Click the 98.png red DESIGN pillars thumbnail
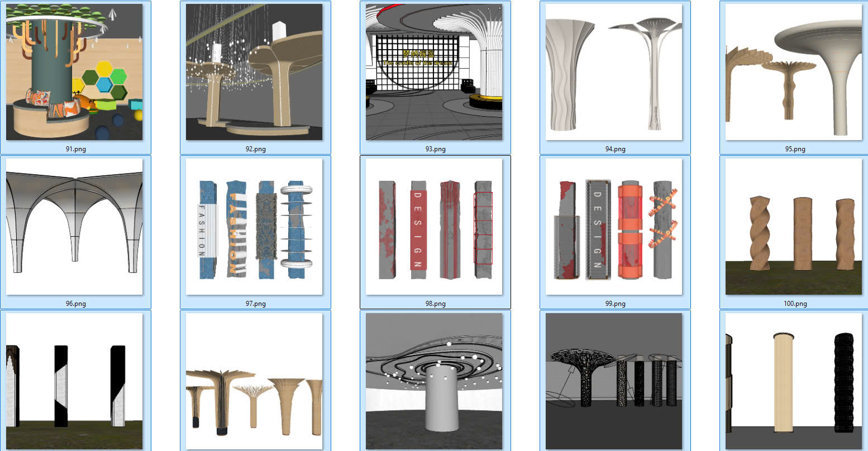Viewport: 868px width, 451px height. (x=434, y=227)
